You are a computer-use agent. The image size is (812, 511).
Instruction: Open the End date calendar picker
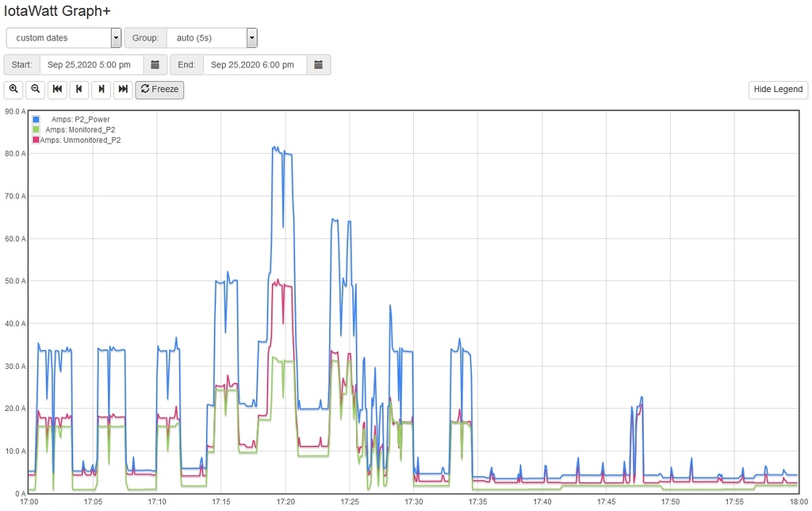pos(318,65)
